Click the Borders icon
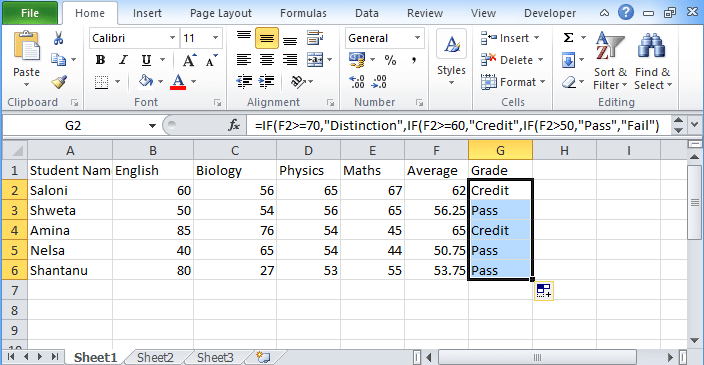Viewport: 704px width, 365px height. 101,82
